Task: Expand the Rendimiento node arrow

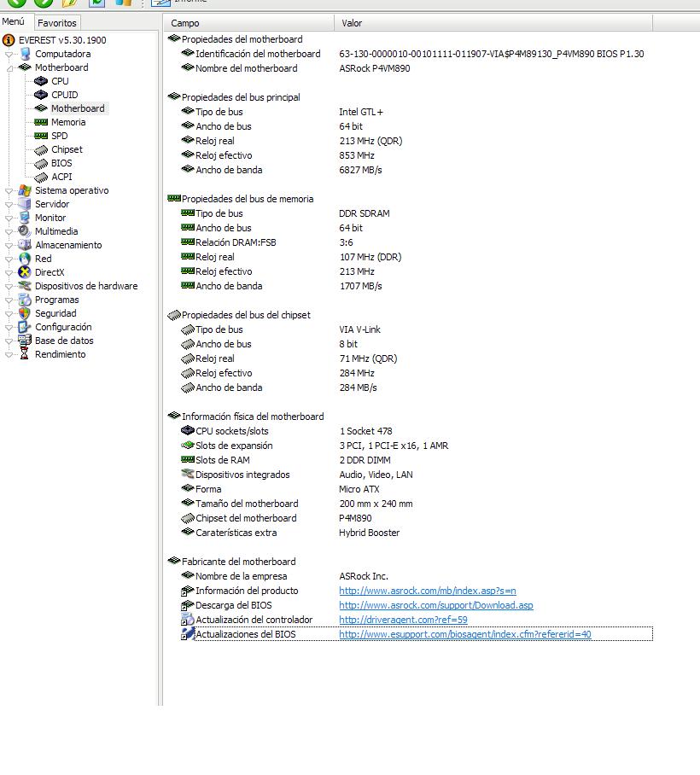Action: click(x=9, y=355)
